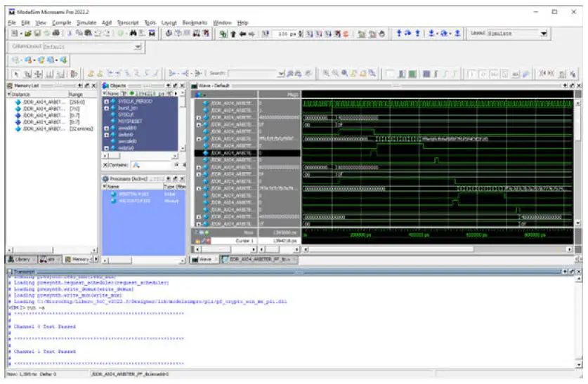Click the Channel 0 Test Passed transcript line
The image size is (588, 384).
pyautogui.click(x=45, y=326)
